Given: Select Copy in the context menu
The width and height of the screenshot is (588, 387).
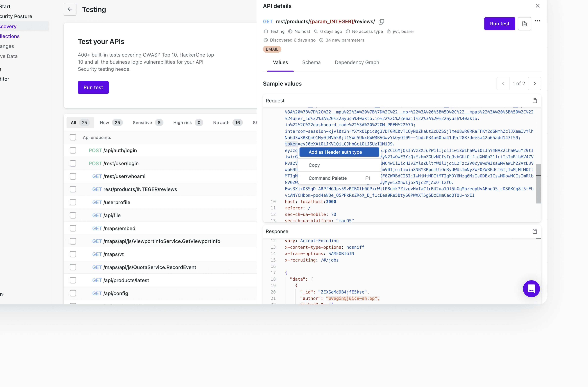Looking at the screenshot, I should coord(314,165).
